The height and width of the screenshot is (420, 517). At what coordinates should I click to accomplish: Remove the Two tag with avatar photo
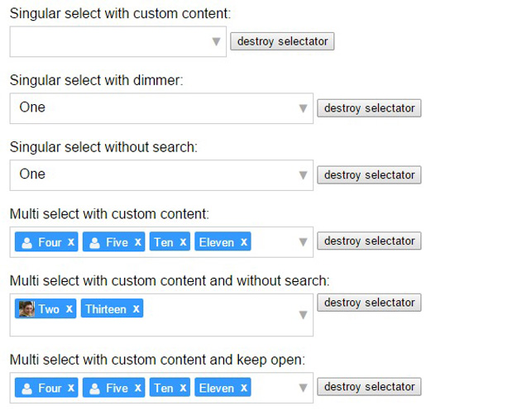point(69,309)
